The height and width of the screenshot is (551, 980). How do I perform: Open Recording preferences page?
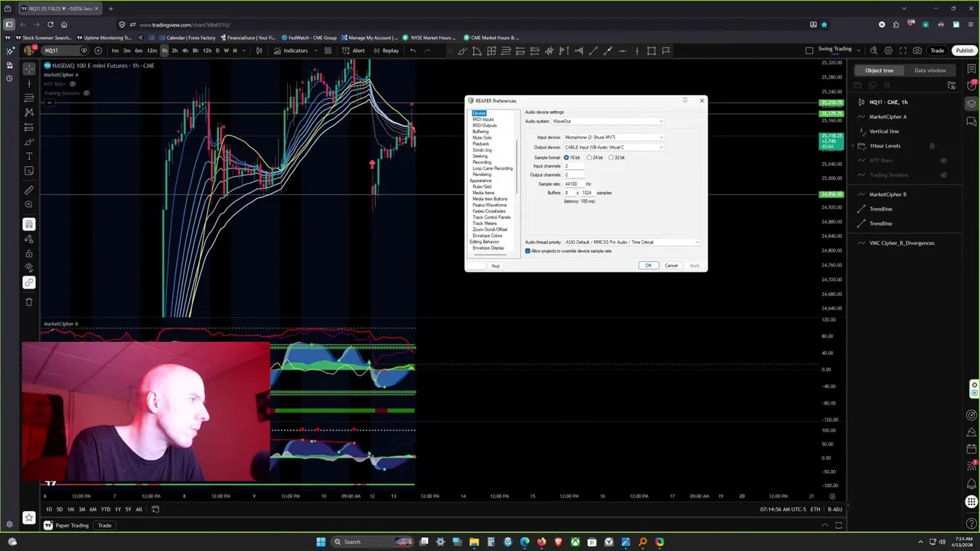(482, 162)
